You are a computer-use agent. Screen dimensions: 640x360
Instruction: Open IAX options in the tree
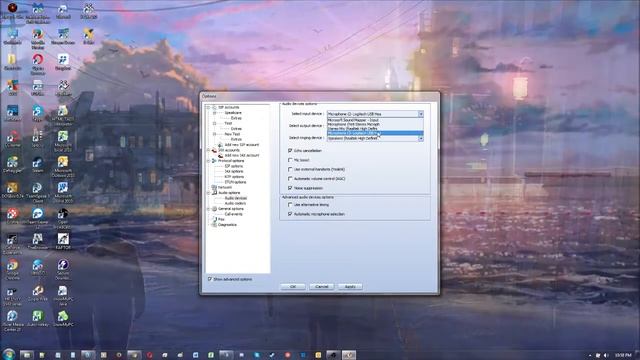234,171
